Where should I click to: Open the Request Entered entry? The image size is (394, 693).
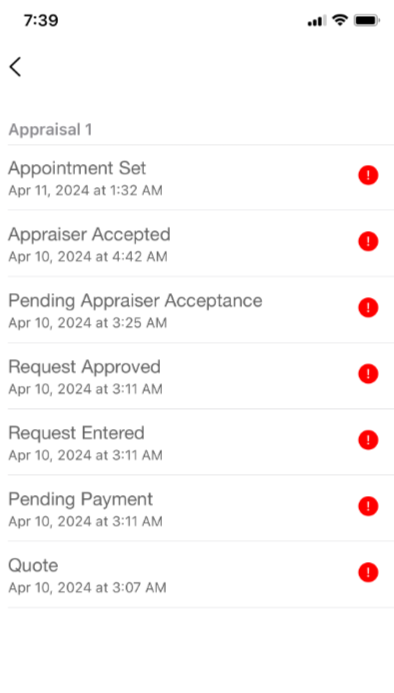pos(201,442)
